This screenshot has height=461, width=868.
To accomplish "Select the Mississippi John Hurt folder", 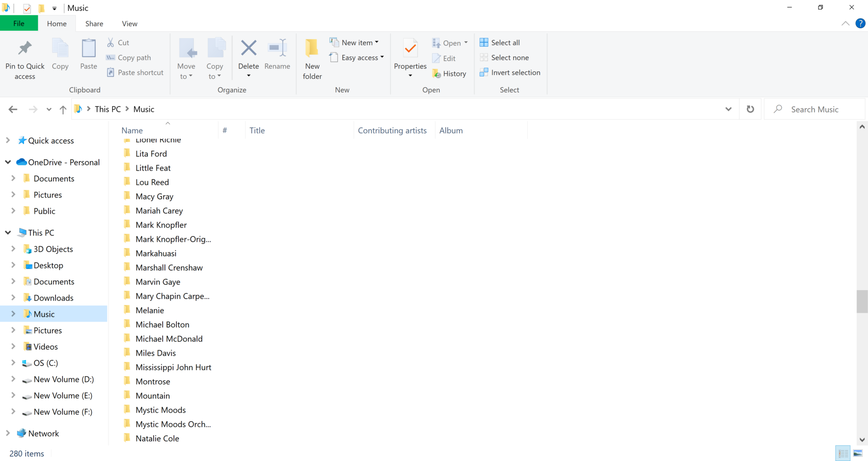I will click(x=173, y=367).
